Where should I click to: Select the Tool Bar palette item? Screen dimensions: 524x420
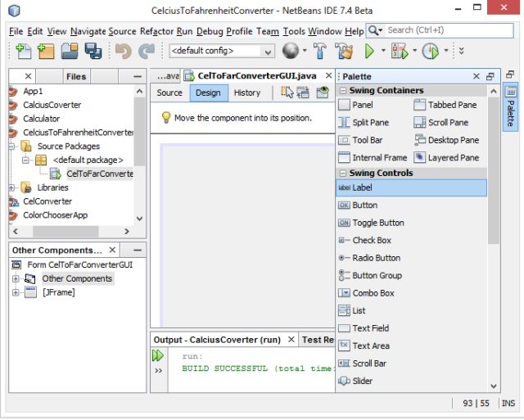360,140
